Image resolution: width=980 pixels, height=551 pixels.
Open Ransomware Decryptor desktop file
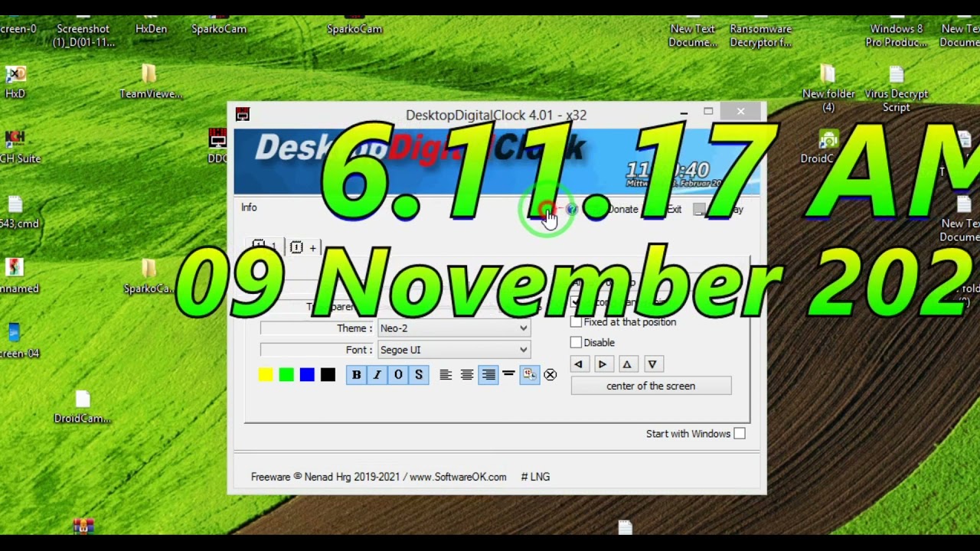pos(760,31)
